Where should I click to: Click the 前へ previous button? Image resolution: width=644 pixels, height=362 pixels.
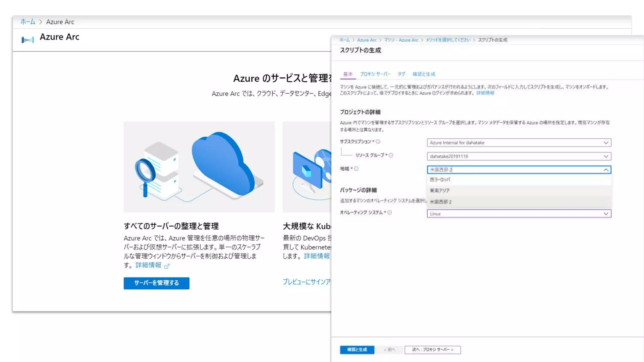pyautogui.click(x=390, y=350)
